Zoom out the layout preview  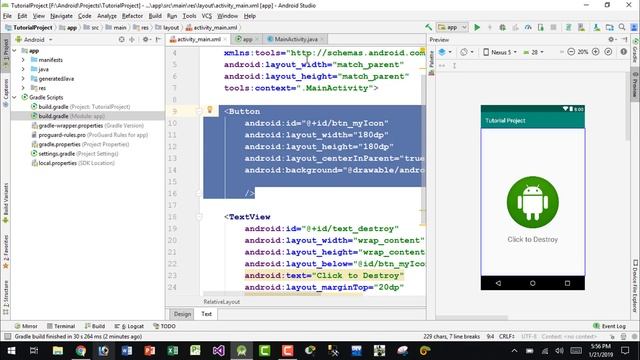(x=571, y=52)
